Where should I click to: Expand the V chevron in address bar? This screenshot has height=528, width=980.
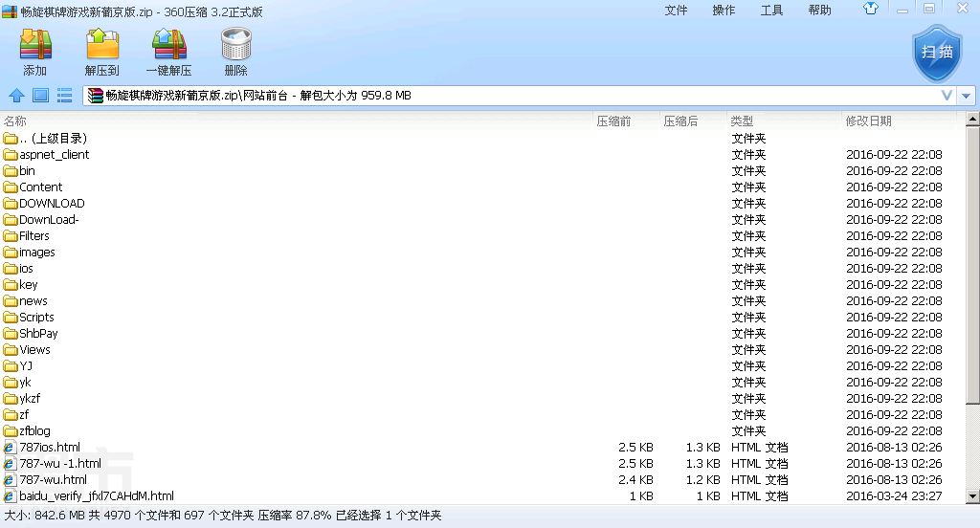click(x=947, y=96)
